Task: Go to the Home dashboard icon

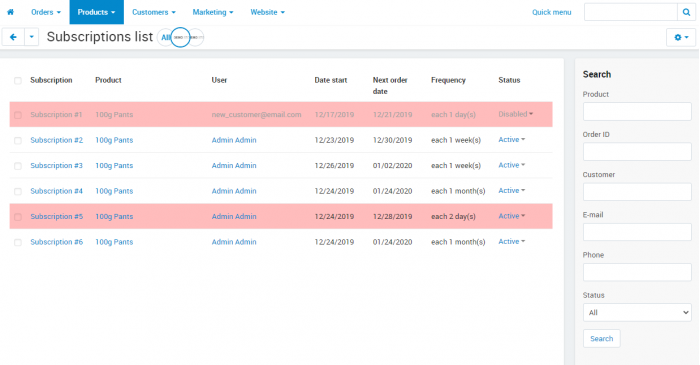Action: point(10,12)
